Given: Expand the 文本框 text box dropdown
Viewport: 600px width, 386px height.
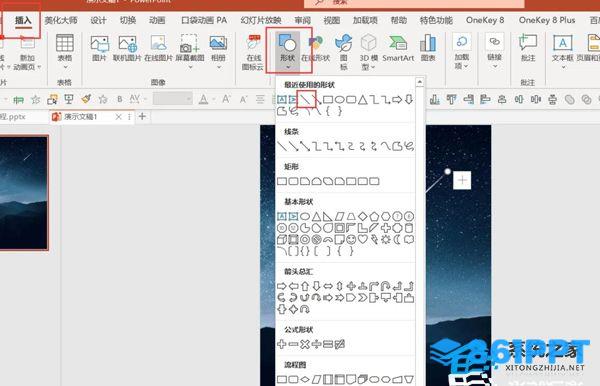Looking at the screenshot, I should point(563,67).
